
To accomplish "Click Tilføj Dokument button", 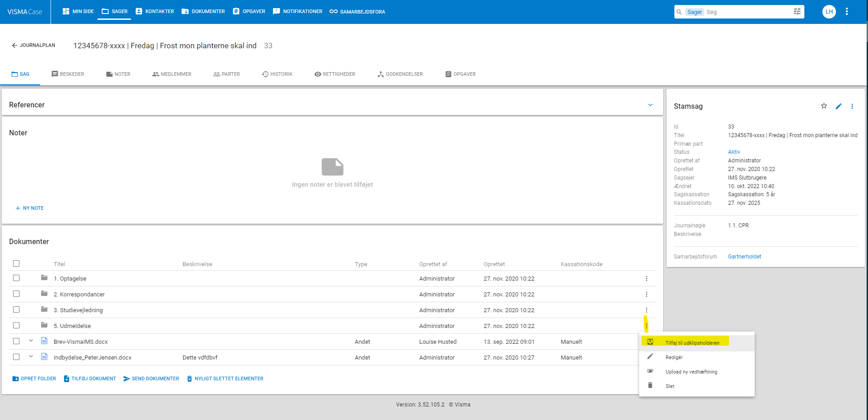I will pyautogui.click(x=90, y=379).
